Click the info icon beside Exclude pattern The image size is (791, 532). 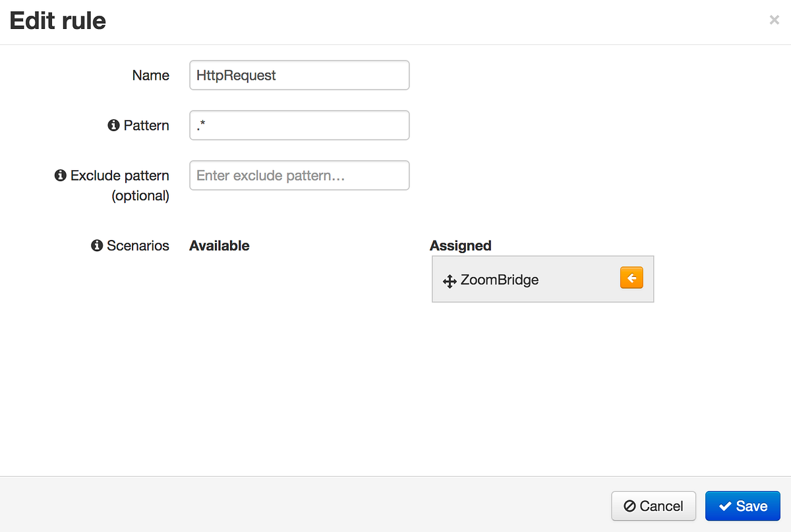pos(61,175)
